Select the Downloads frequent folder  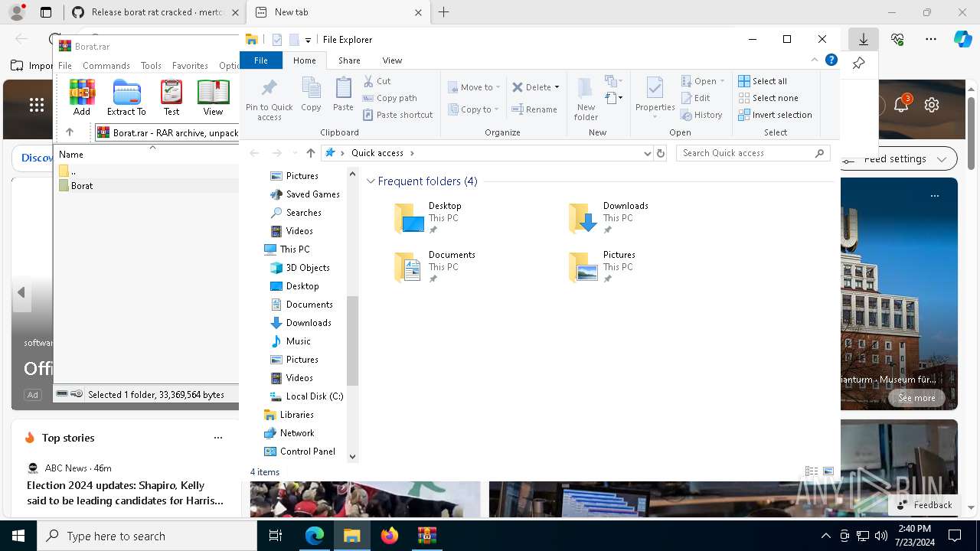coord(609,218)
